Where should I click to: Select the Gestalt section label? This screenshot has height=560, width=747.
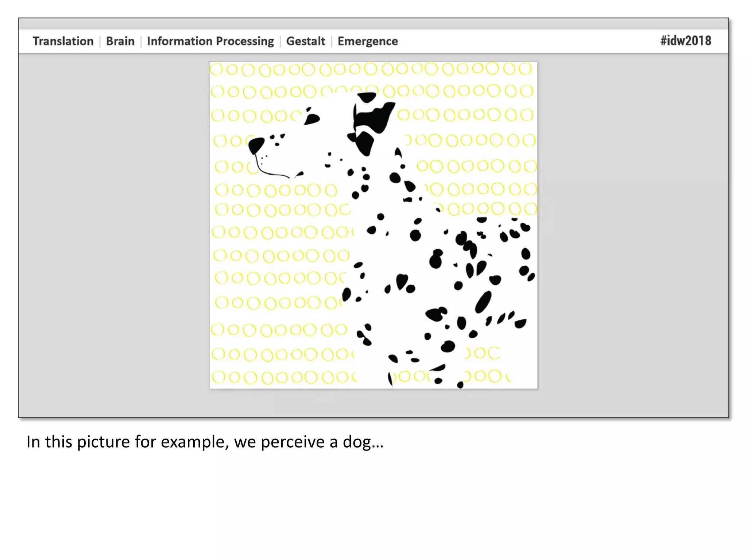tap(306, 41)
